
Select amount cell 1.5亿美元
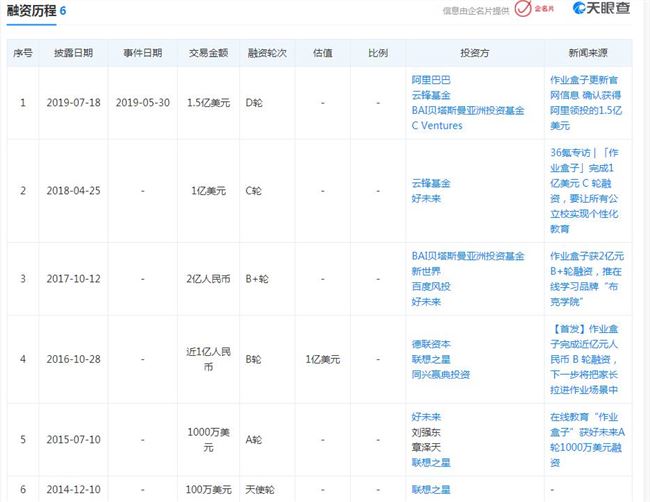(x=208, y=102)
